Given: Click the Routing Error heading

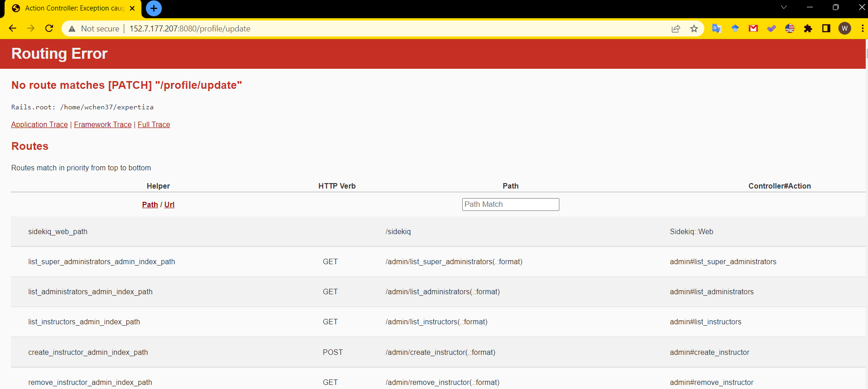Looking at the screenshot, I should pos(59,54).
